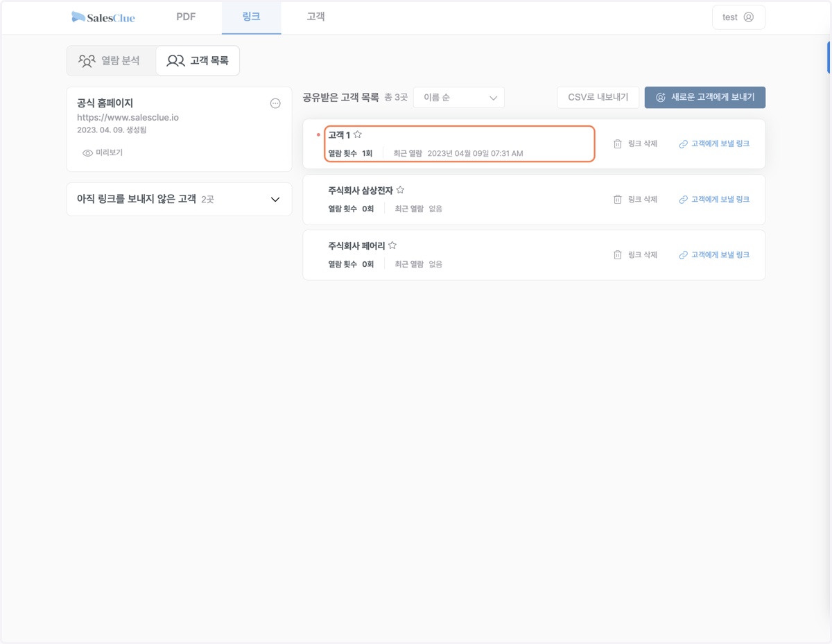Screen dimensions: 832x644
Task: Switch to 열람 분석 view
Action: click(x=110, y=61)
